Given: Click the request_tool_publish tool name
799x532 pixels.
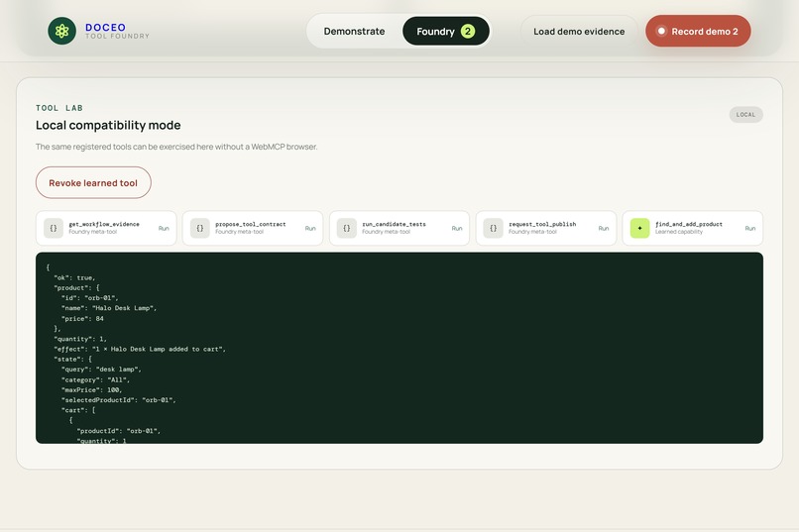Looking at the screenshot, I should pyautogui.click(x=542, y=224).
